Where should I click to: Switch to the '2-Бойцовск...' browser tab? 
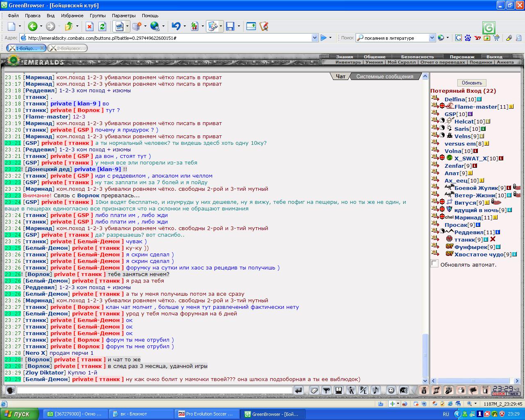(x=68, y=48)
